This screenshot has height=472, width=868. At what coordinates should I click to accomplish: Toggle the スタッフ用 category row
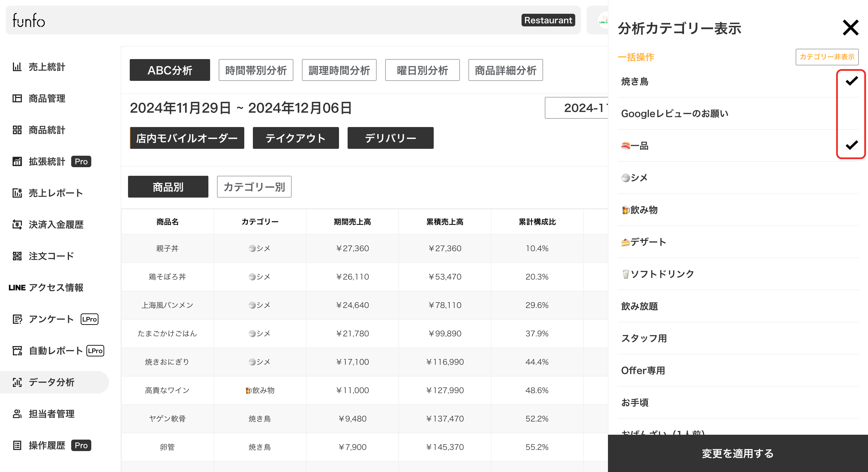tap(738, 338)
